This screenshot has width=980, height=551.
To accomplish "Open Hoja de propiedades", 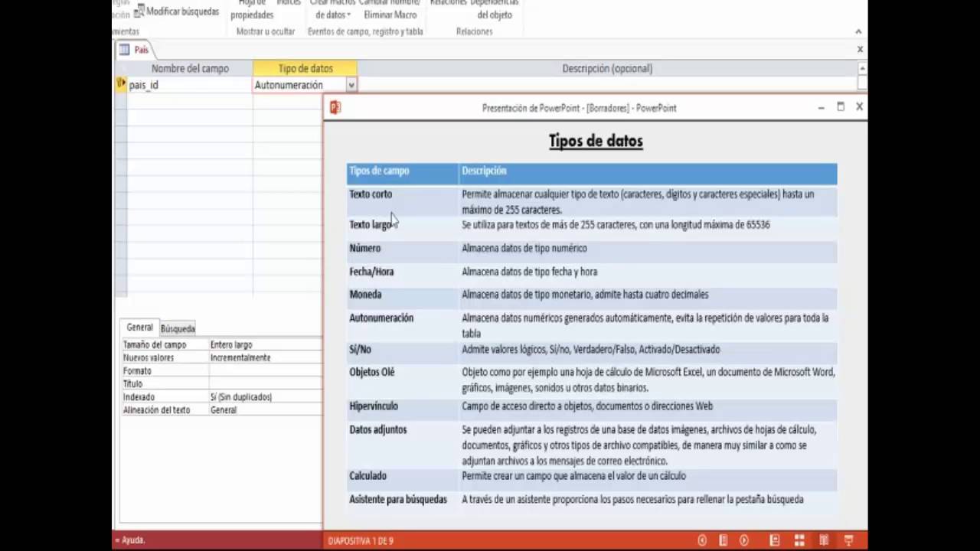I will [252, 9].
